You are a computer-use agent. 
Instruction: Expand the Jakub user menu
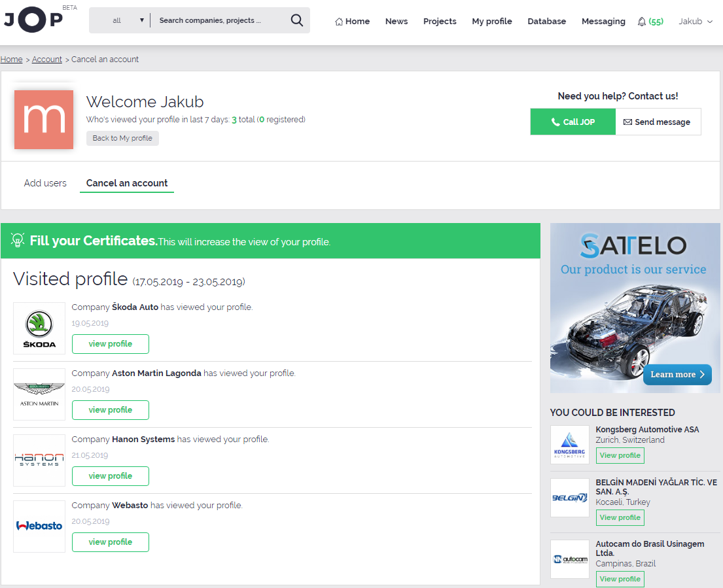(x=696, y=21)
